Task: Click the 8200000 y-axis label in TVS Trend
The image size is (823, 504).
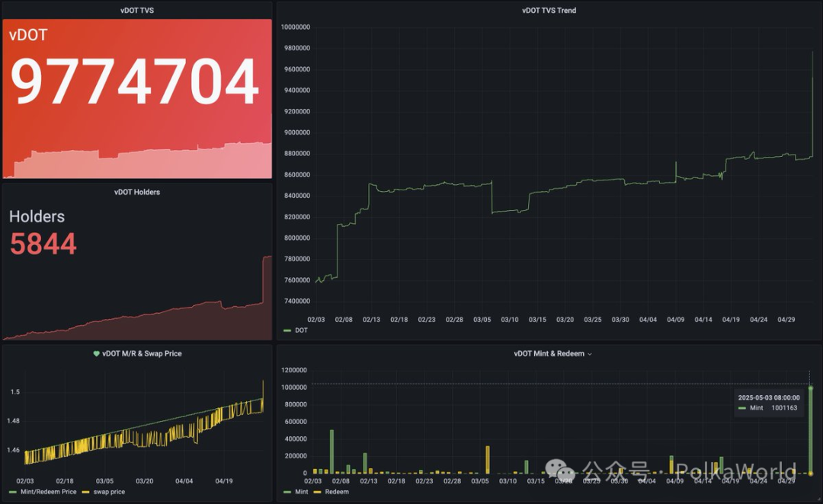Action: pyautogui.click(x=297, y=217)
